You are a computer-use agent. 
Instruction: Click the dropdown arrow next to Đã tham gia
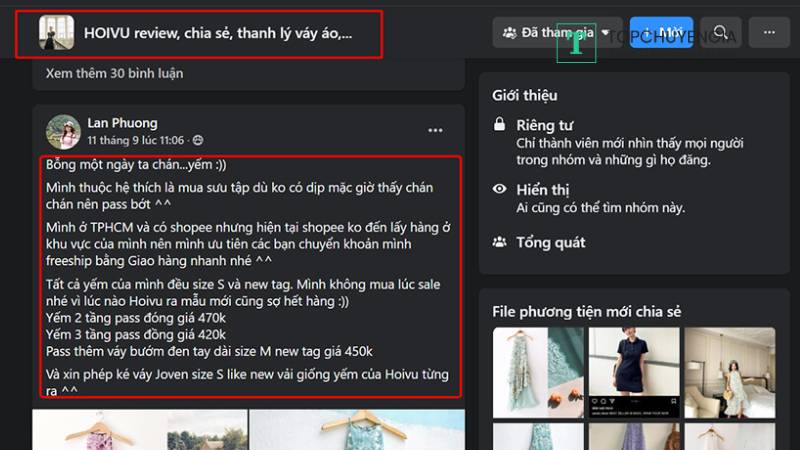click(606, 33)
